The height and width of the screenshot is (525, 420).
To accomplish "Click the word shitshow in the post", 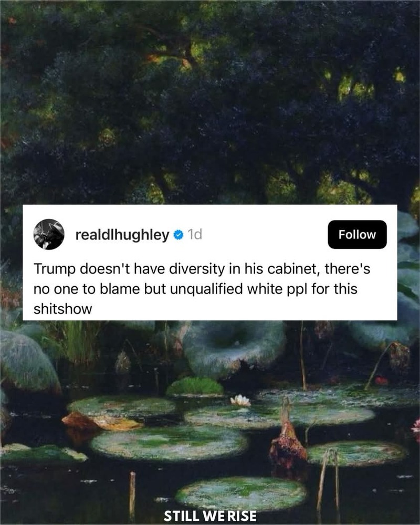I will click(62, 309).
